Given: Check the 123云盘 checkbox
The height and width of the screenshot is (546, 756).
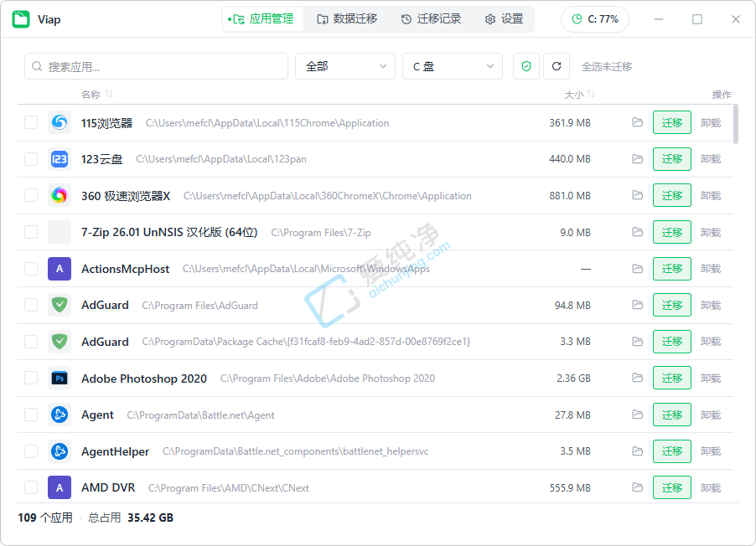Looking at the screenshot, I should tap(31, 159).
